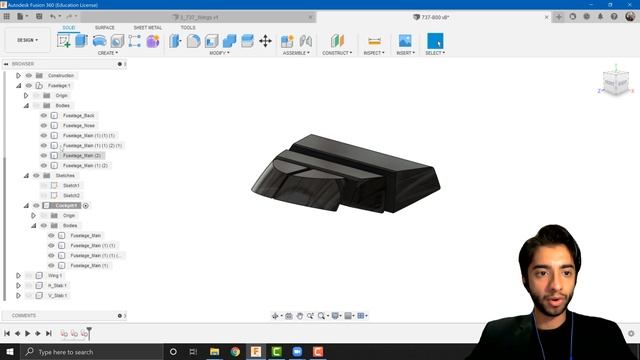
Task: Show the Wing 1 component
Action: (29, 276)
